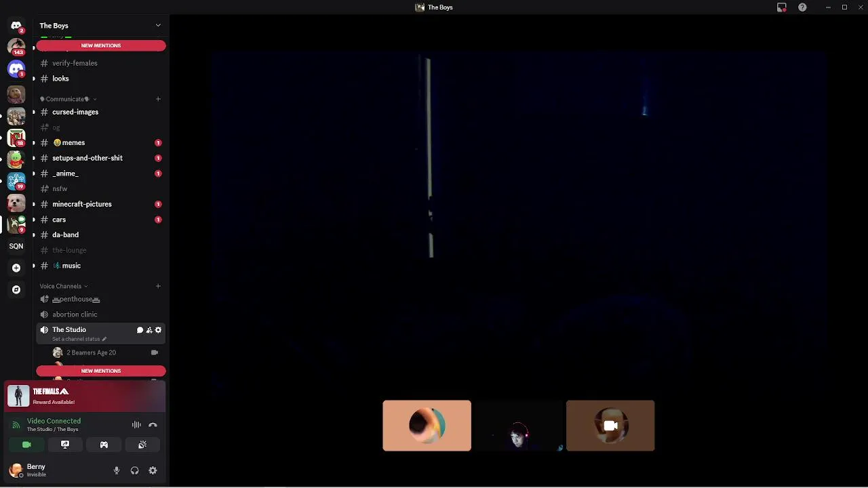Open the looks channel

pyautogui.click(x=101, y=79)
